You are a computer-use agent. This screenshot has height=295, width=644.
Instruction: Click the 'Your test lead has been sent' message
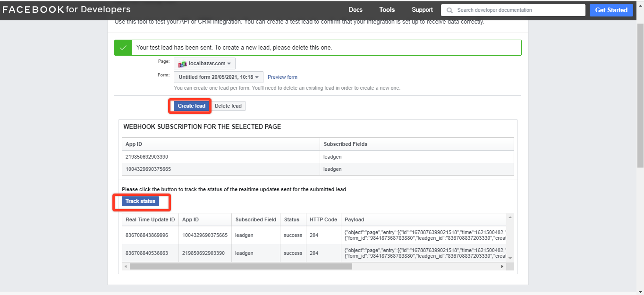234,48
